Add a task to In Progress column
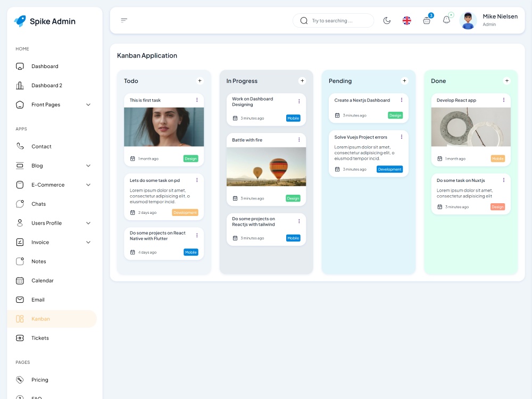 click(x=302, y=81)
